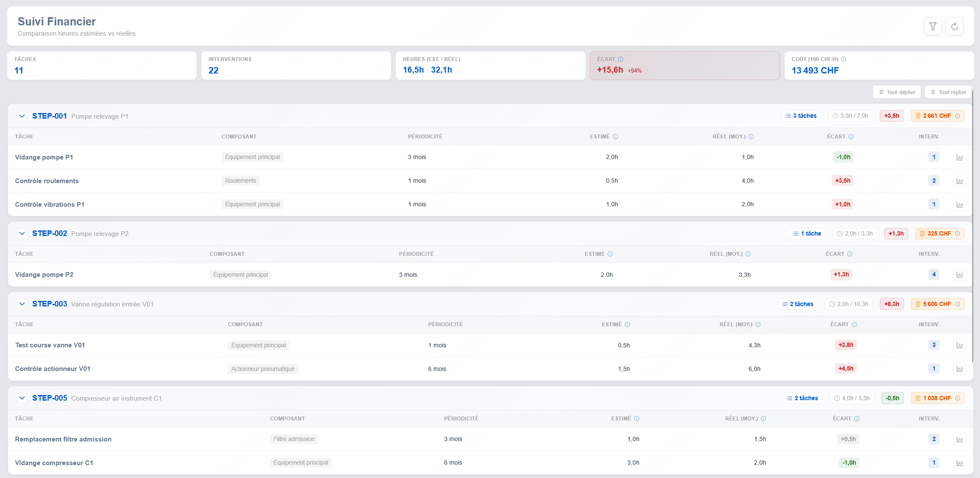Collapse the STEP-002 Pompe relevage P2 group

[22, 233]
